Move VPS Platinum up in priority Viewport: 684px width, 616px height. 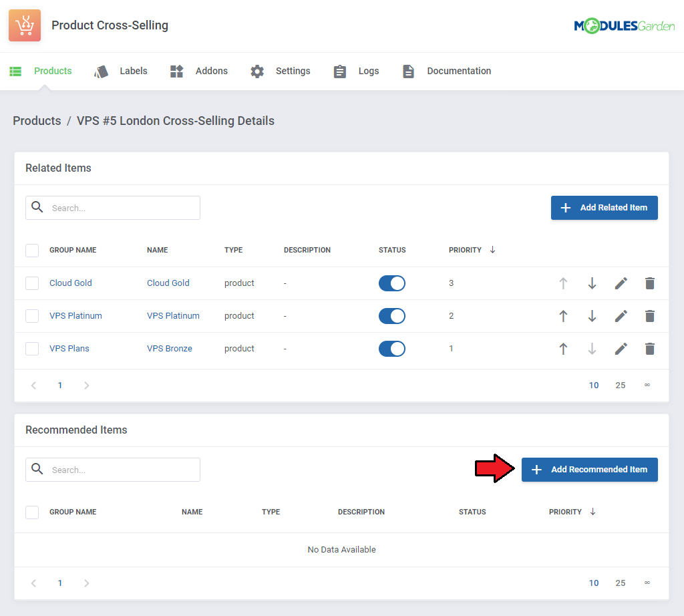point(563,316)
